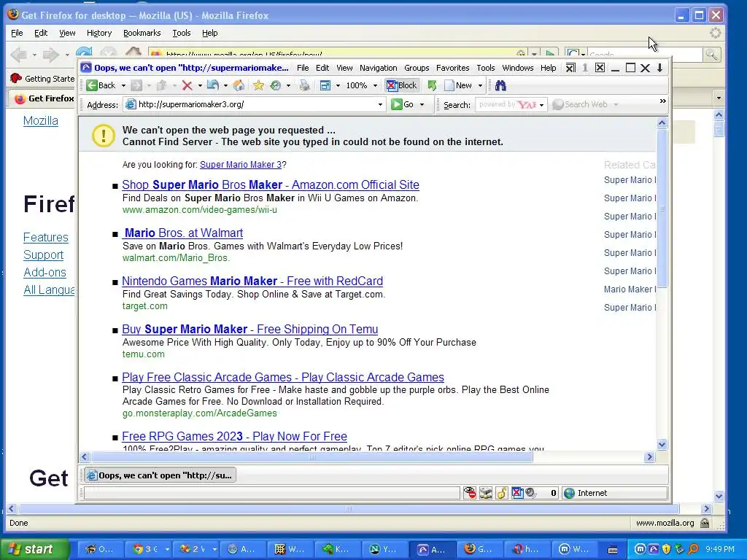The width and height of the screenshot is (747, 560).
Task: Toggle the proxy server status bar icon
Action: tap(485, 493)
